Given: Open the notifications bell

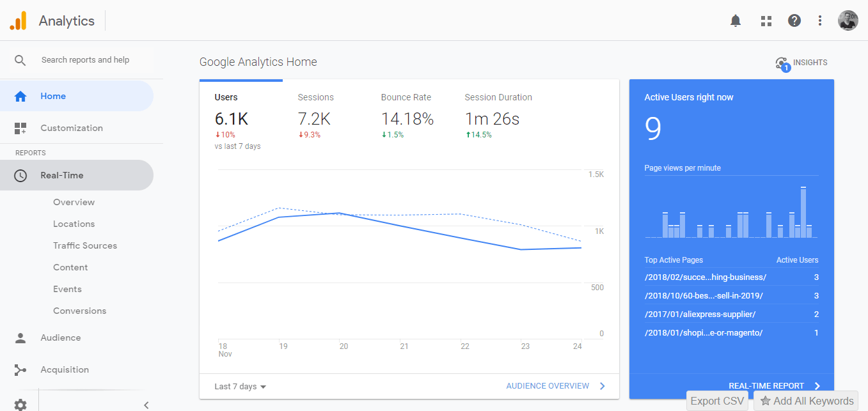Looking at the screenshot, I should pyautogui.click(x=736, y=20).
